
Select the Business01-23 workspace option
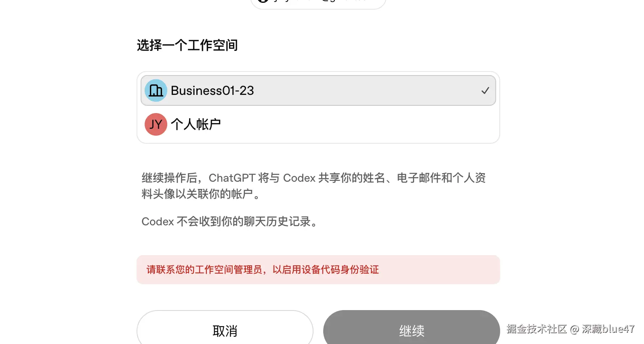[318, 90]
